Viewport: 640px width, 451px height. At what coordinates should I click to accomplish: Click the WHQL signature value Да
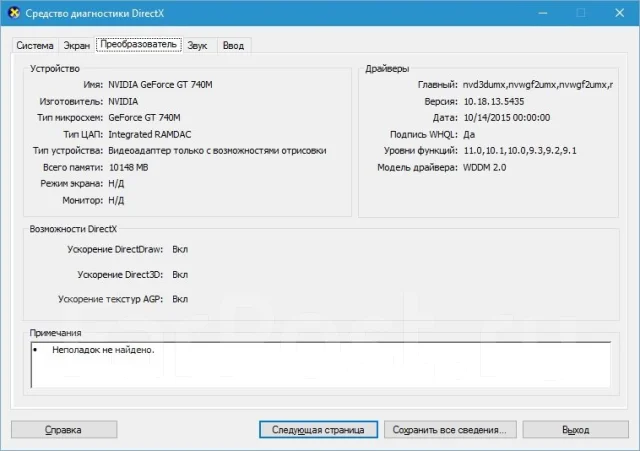pyautogui.click(x=469, y=134)
